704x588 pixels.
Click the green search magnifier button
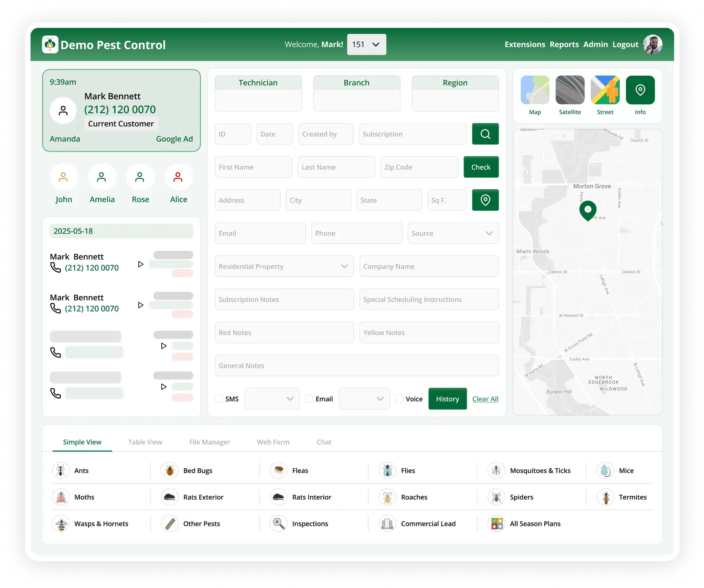[x=485, y=134]
